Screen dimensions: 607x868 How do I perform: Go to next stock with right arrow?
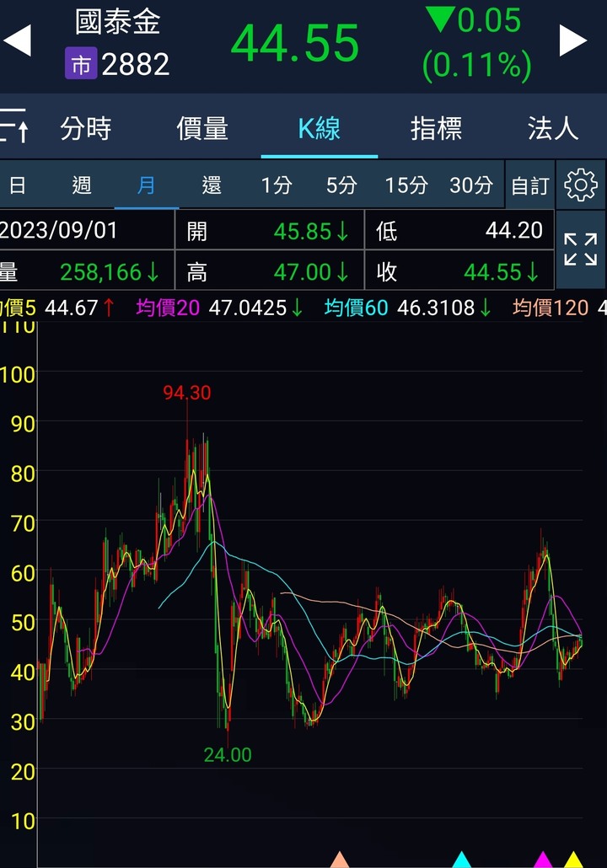click(x=573, y=40)
